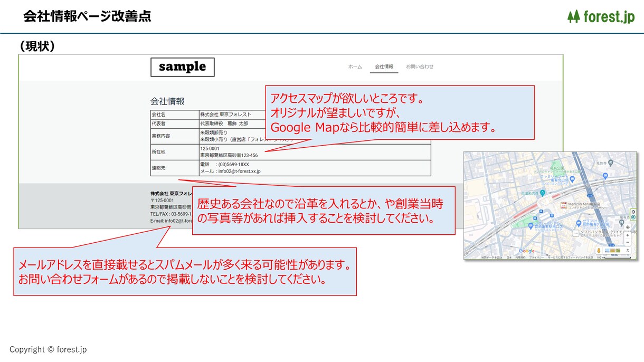
Task: Click the map feedback link at bottom
Action: click(x=571, y=258)
